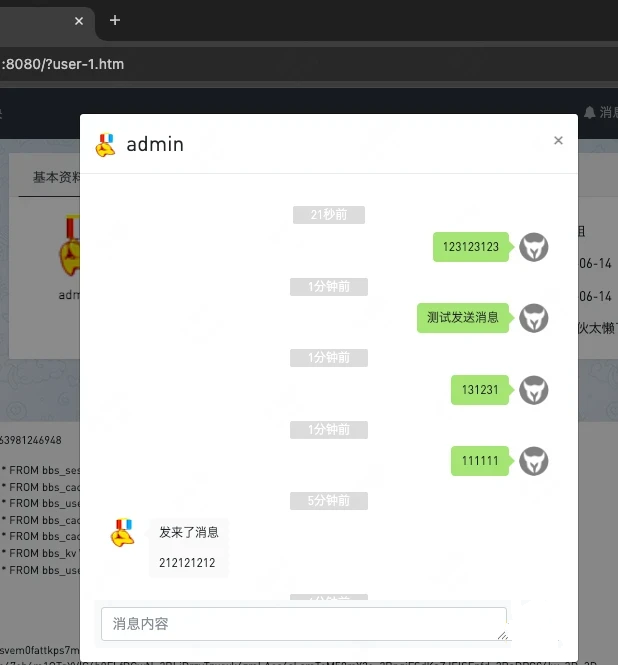This screenshot has width=618, height=665.
Task: Close the admin chat dialog
Action: coord(558,141)
